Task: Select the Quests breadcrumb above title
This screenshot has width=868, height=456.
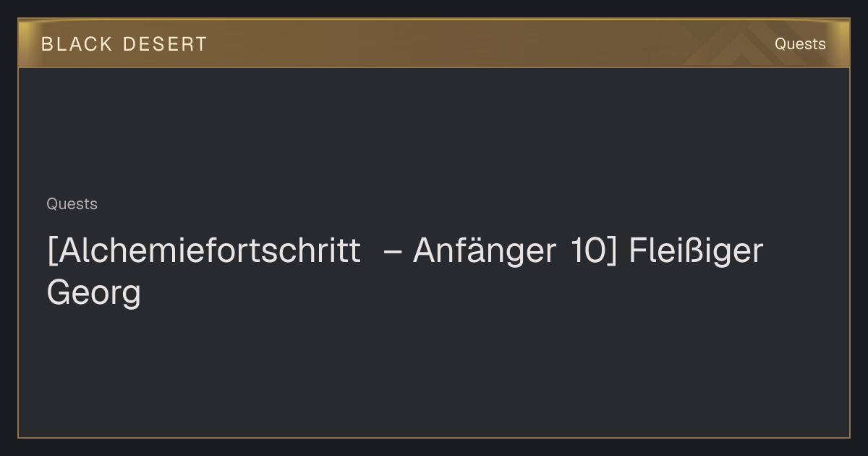Action: pyautogui.click(x=72, y=204)
